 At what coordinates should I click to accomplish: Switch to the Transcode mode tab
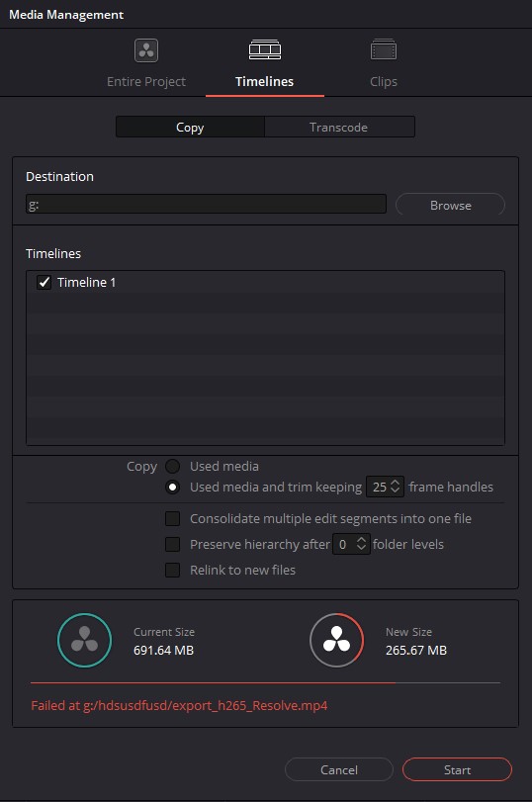pyautogui.click(x=338, y=127)
